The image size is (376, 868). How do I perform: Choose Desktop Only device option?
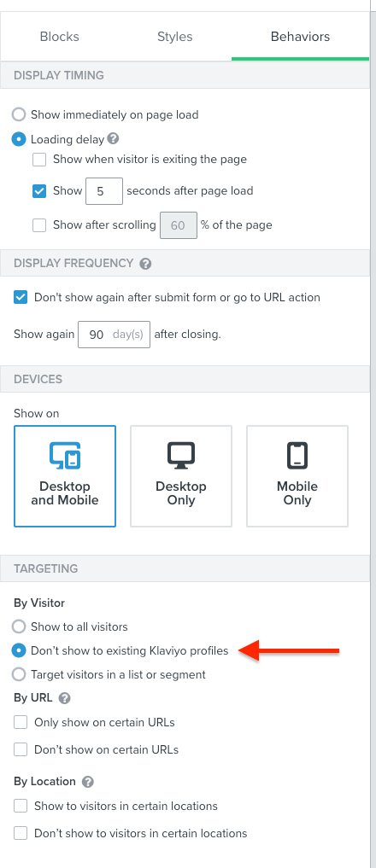pos(181,476)
